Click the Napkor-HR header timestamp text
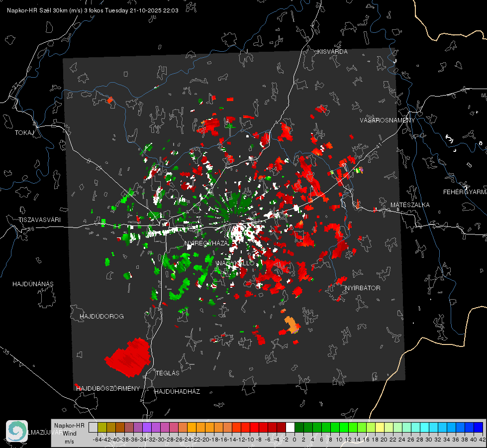The height and width of the screenshot is (448, 487). point(93,10)
